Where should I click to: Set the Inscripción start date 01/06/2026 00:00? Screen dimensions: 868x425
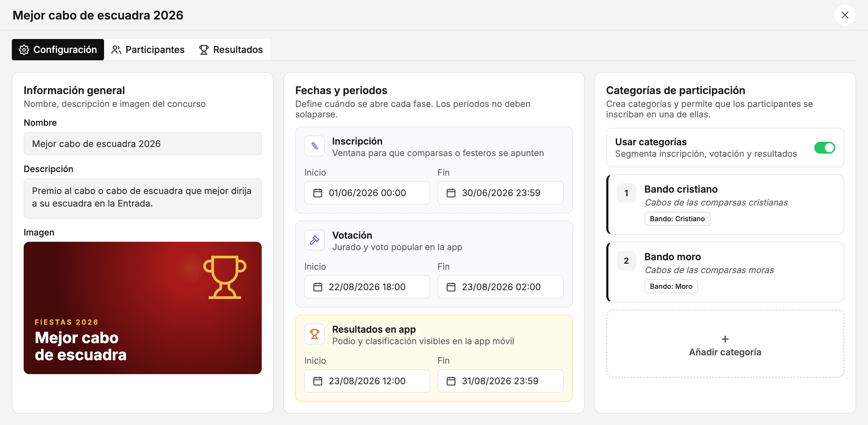pos(367,193)
